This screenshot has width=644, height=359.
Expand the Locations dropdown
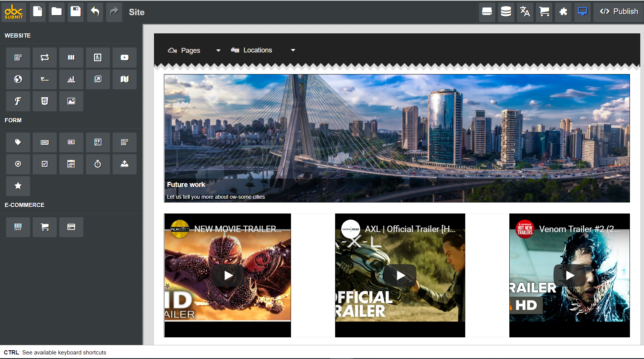tap(262, 50)
